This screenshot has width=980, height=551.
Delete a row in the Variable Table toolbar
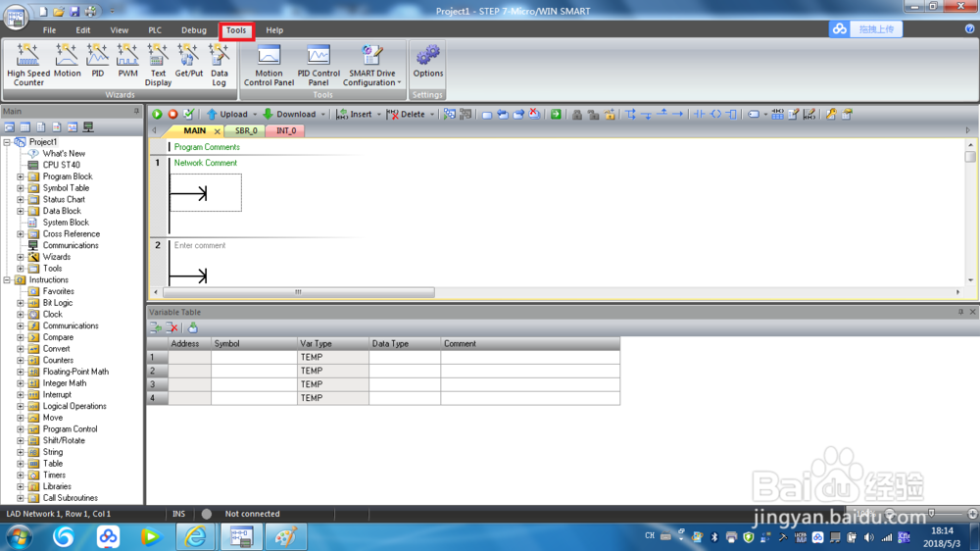pyautogui.click(x=171, y=327)
